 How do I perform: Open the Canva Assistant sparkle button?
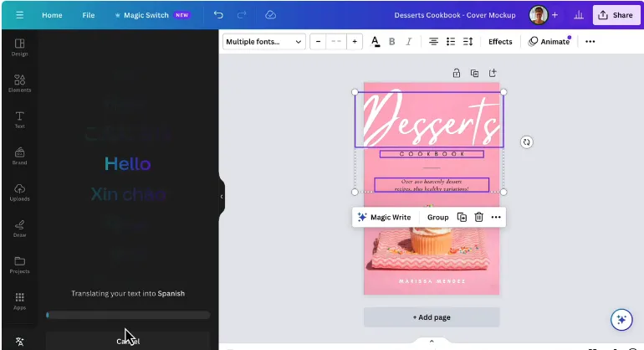click(x=621, y=320)
